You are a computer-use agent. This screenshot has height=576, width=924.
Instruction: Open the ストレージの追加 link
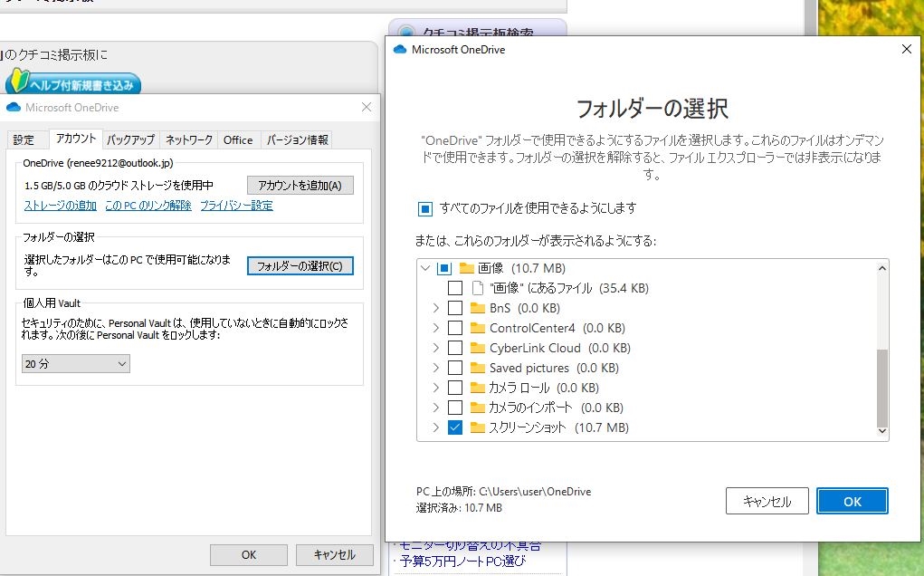point(60,206)
